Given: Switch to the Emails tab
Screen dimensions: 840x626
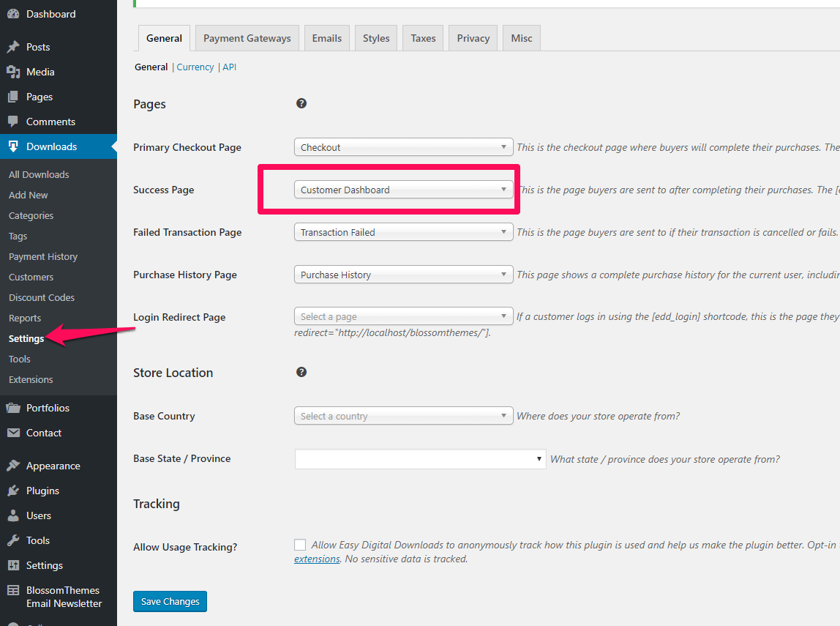Looking at the screenshot, I should [x=326, y=38].
